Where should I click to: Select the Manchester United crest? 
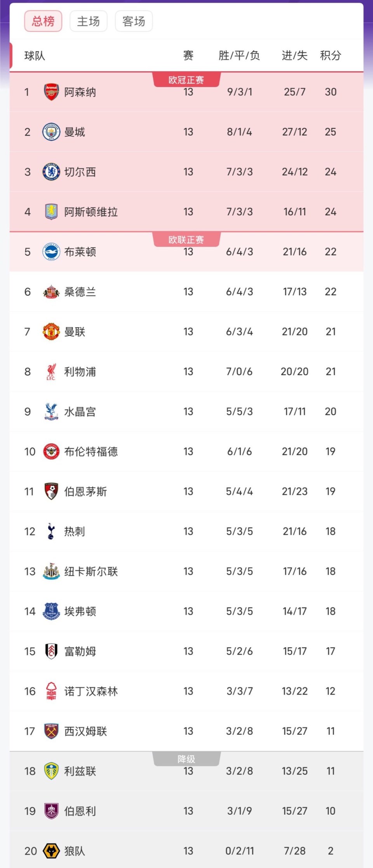[x=51, y=332]
